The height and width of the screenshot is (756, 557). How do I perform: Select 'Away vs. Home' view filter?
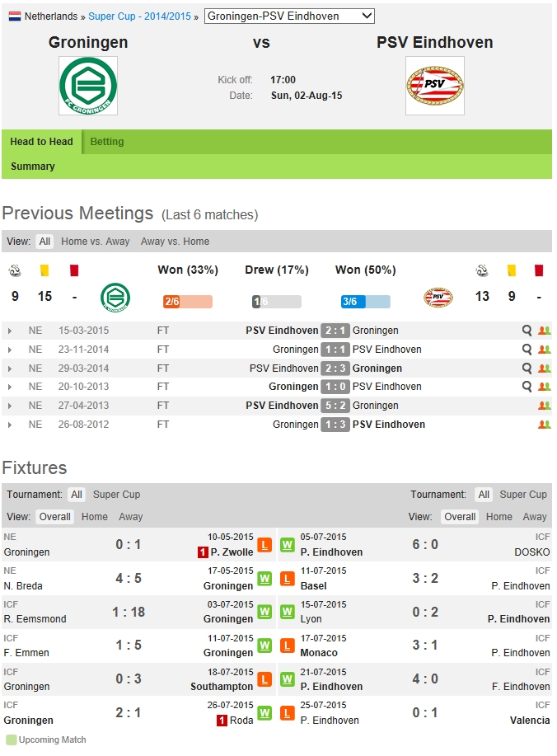[x=175, y=242]
